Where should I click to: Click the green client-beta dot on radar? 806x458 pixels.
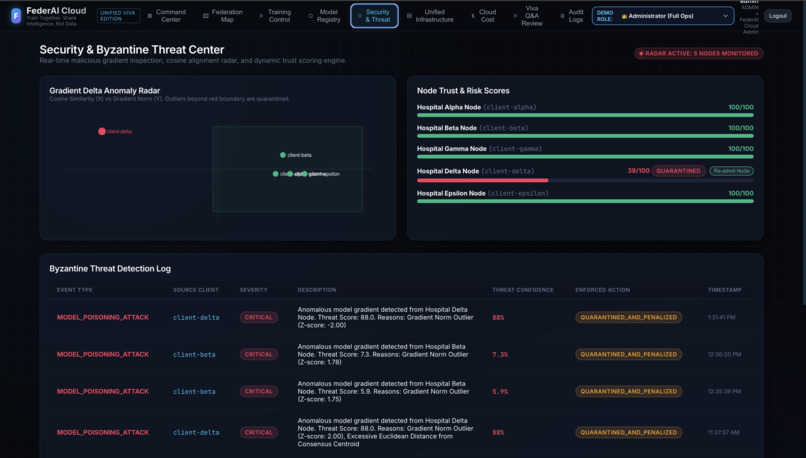[283, 155]
